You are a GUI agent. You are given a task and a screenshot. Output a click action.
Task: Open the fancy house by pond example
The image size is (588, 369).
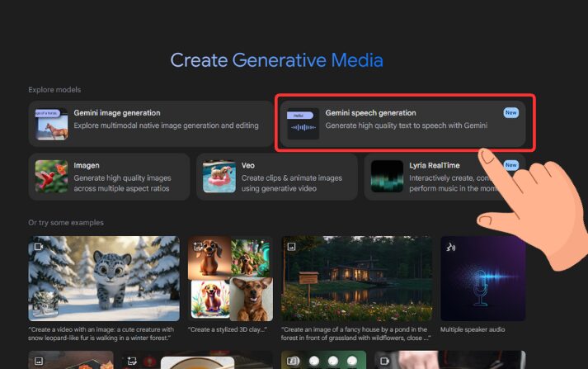[356, 278]
